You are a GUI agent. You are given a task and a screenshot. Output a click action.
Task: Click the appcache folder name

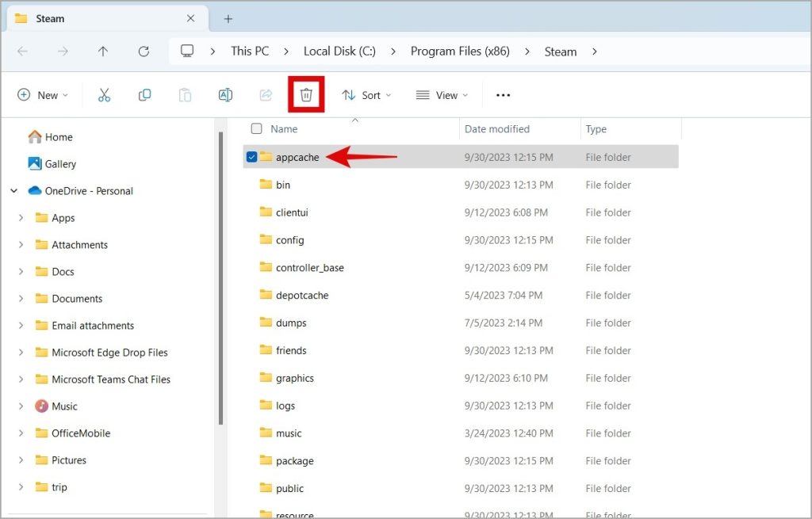pos(297,158)
